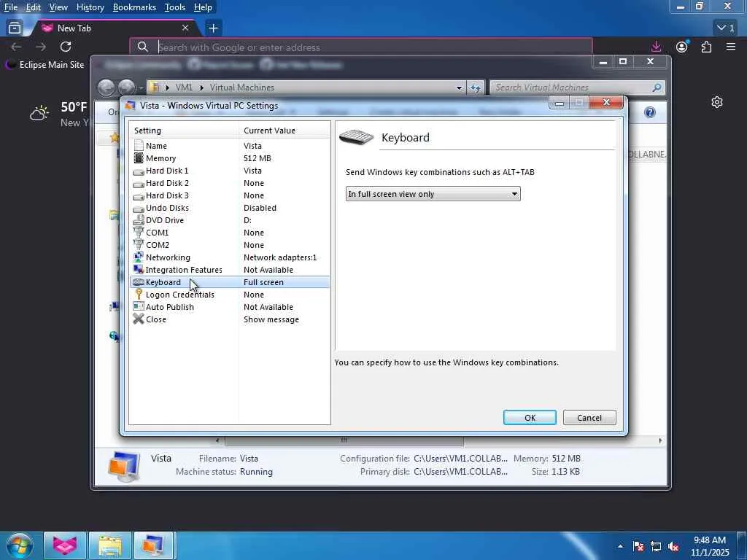The height and width of the screenshot is (560, 747).
Task: Select the Integration Features label
Action: [184, 270]
